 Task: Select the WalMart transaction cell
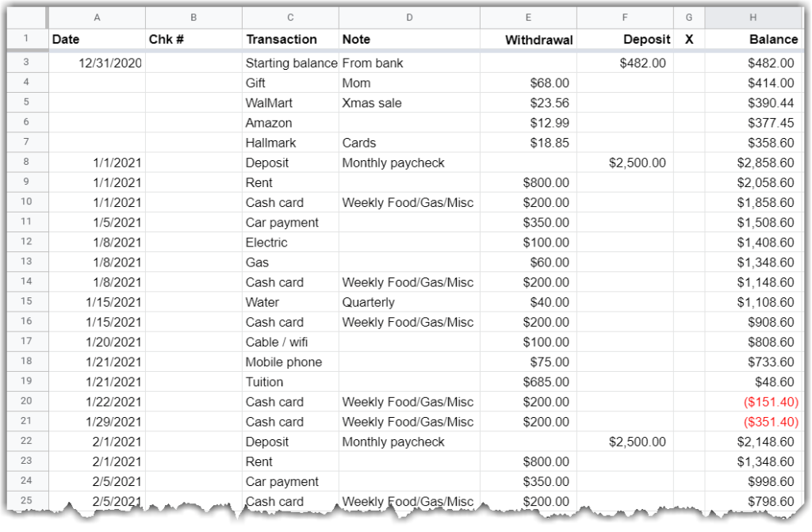click(289, 102)
